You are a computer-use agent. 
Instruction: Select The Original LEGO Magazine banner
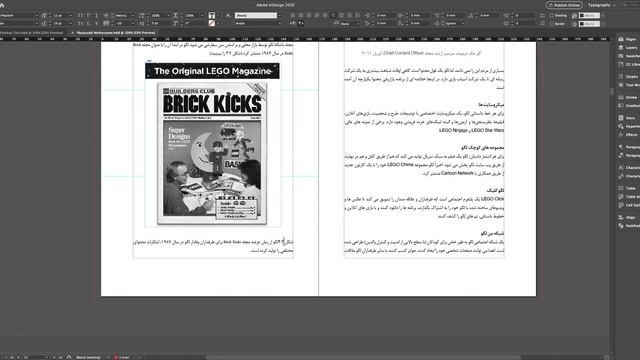pyautogui.click(x=212, y=71)
